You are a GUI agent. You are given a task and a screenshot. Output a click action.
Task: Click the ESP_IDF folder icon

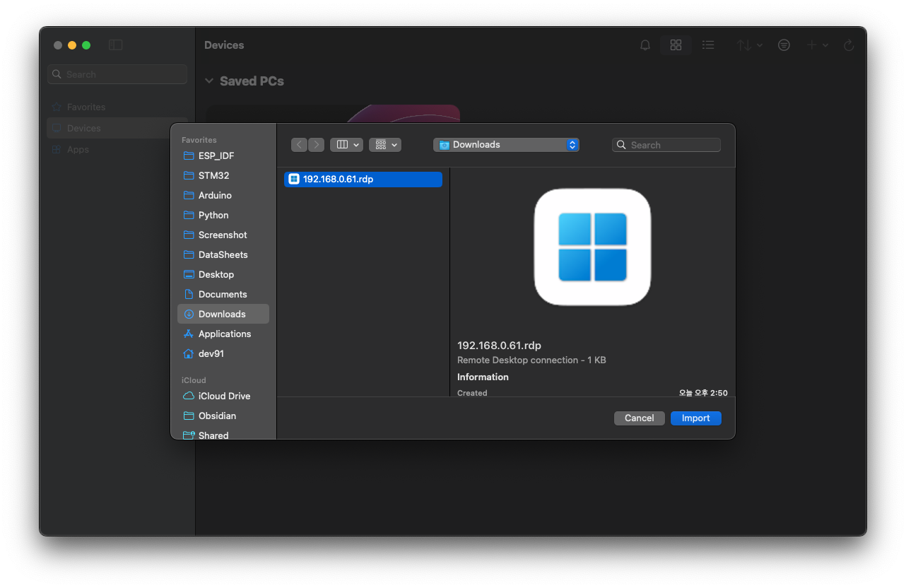coord(189,155)
